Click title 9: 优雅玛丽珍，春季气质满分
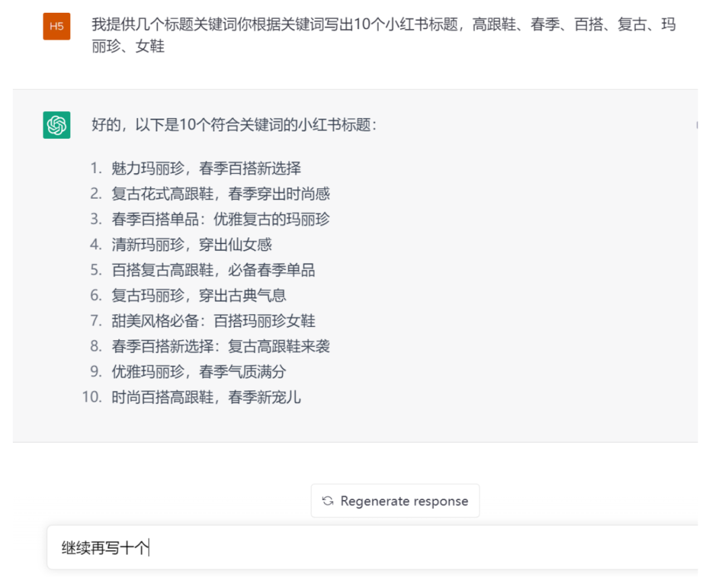 [x=195, y=371]
